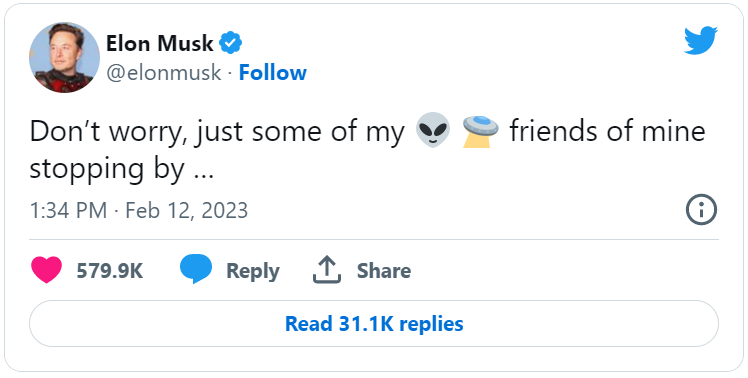Image resolution: width=748 pixels, height=378 pixels.
Task: Click the Share text label
Action: (384, 271)
